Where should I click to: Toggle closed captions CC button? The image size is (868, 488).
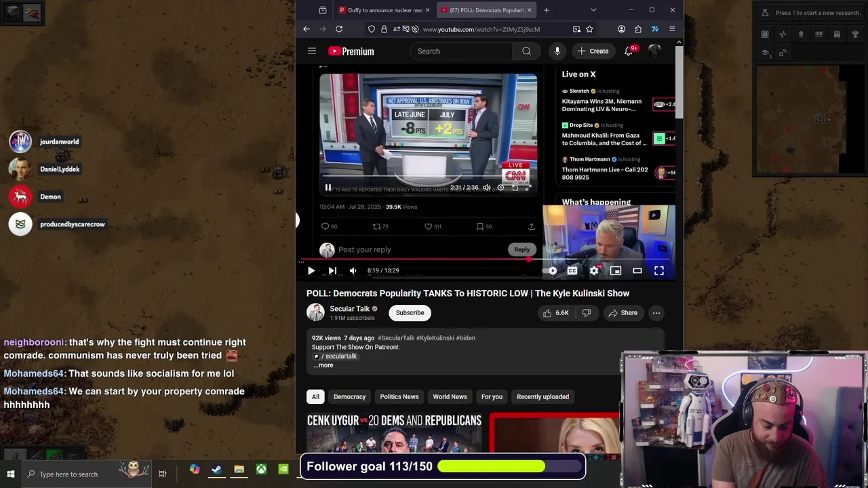click(x=572, y=270)
